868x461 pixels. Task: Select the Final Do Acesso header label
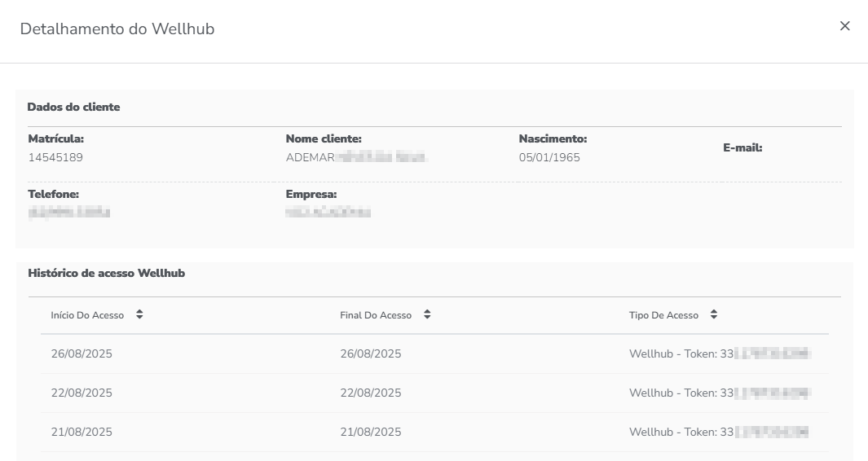[376, 315]
